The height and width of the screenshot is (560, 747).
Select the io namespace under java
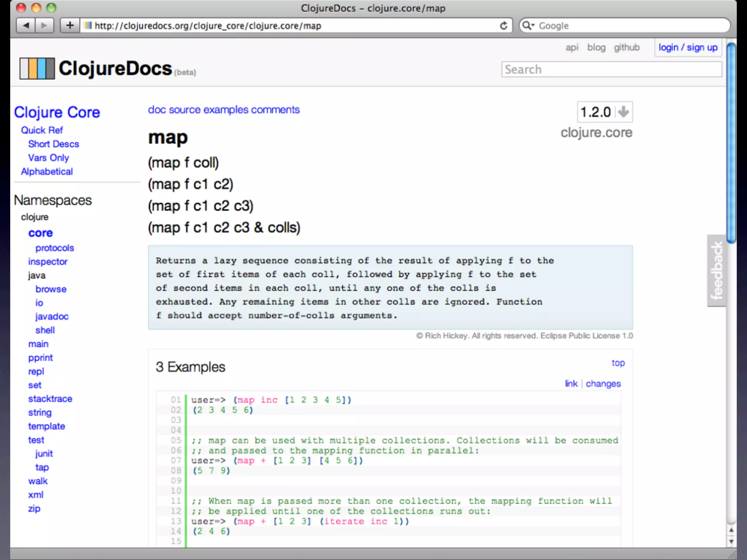click(39, 303)
